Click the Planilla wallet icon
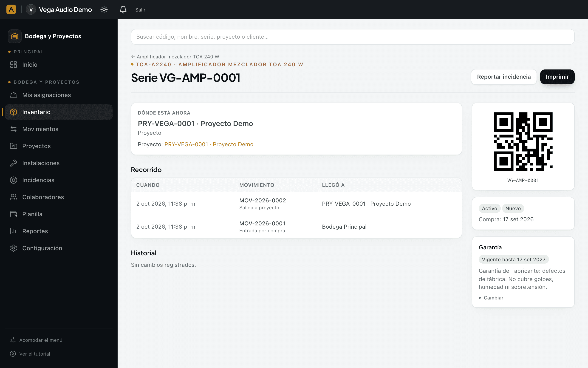Viewport: 588px width, 368px height. pos(14,214)
